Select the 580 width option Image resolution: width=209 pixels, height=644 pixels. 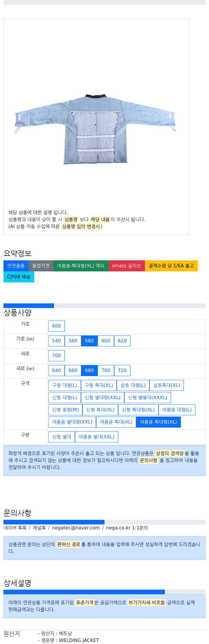(89, 341)
